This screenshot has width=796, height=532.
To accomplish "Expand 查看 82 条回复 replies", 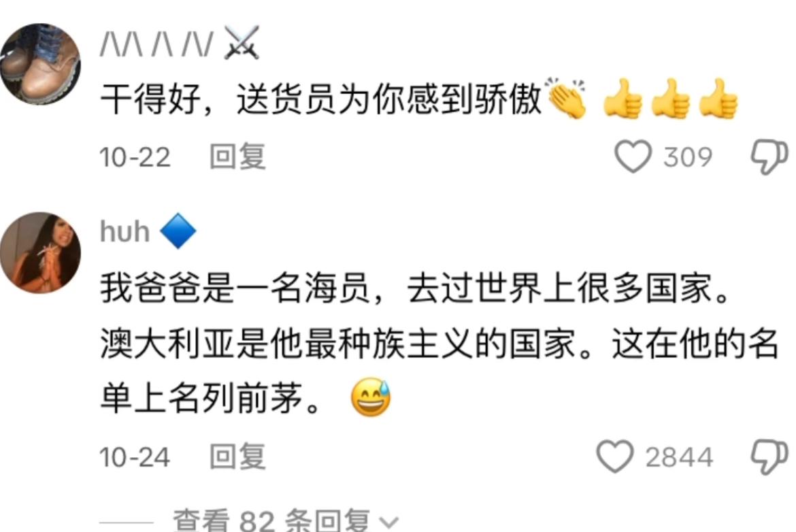I will 284,520.
